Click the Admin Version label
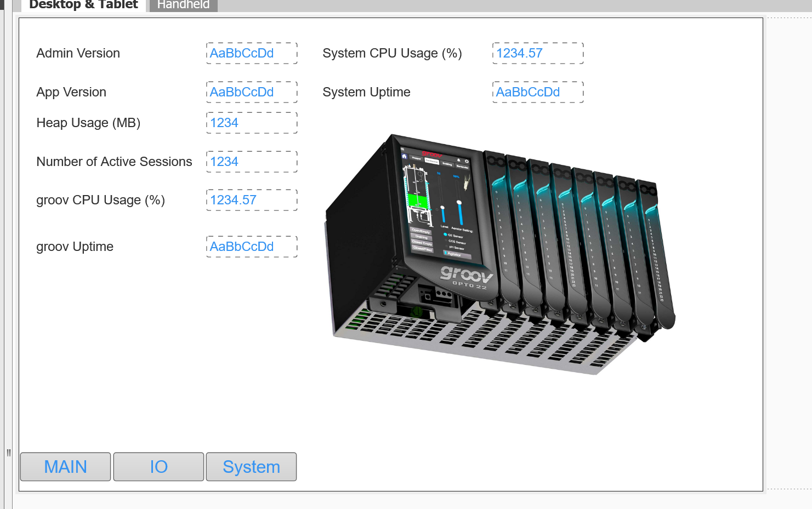Screen dimensions: 812x509 (78, 53)
